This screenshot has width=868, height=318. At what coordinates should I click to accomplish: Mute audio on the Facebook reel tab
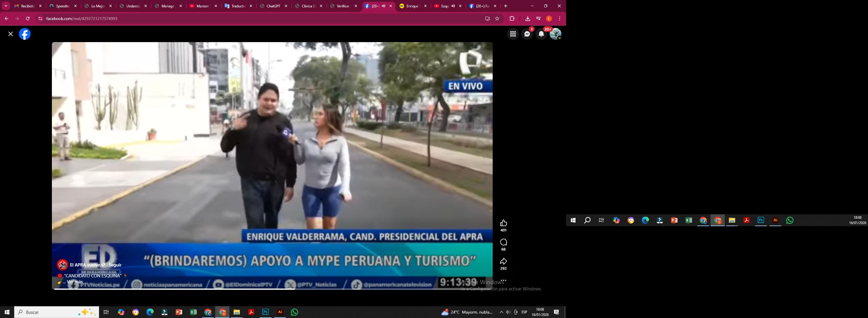click(384, 6)
